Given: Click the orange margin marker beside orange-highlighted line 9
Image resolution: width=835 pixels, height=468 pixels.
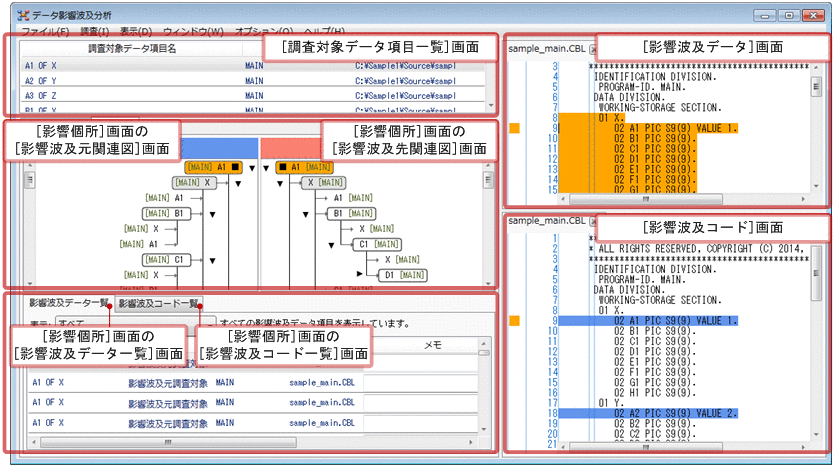Looking at the screenshot, I should pyautogui.click(x=514, y=128).
